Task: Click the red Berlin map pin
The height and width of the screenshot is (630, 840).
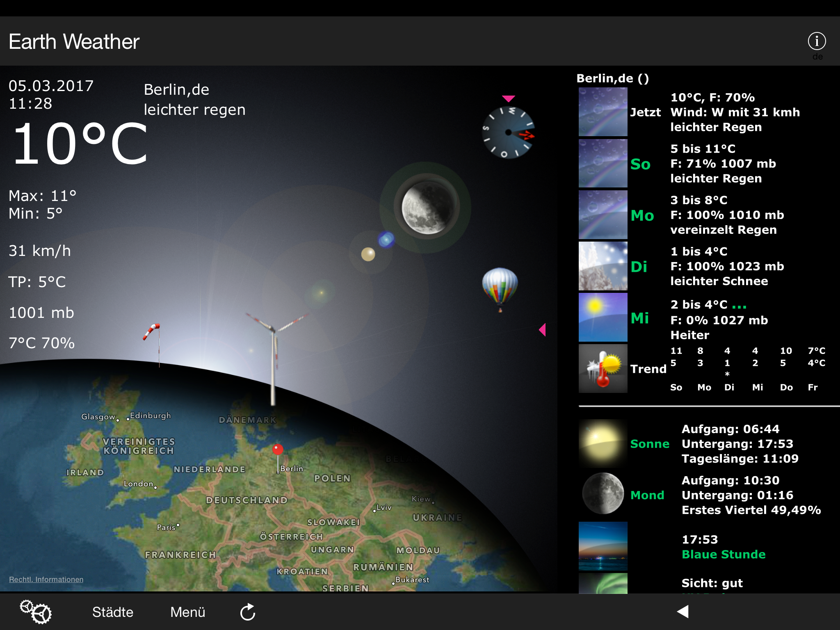Action: click(x=278, y=450)
